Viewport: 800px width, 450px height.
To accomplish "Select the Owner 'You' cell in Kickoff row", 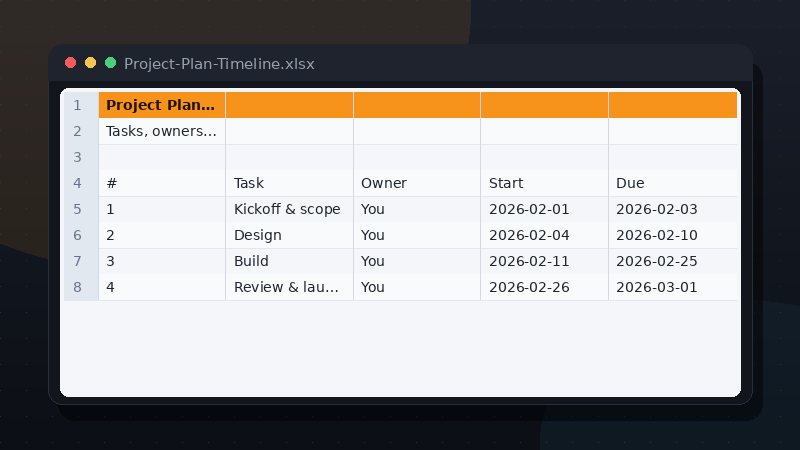I will click(x=417, y=209).
